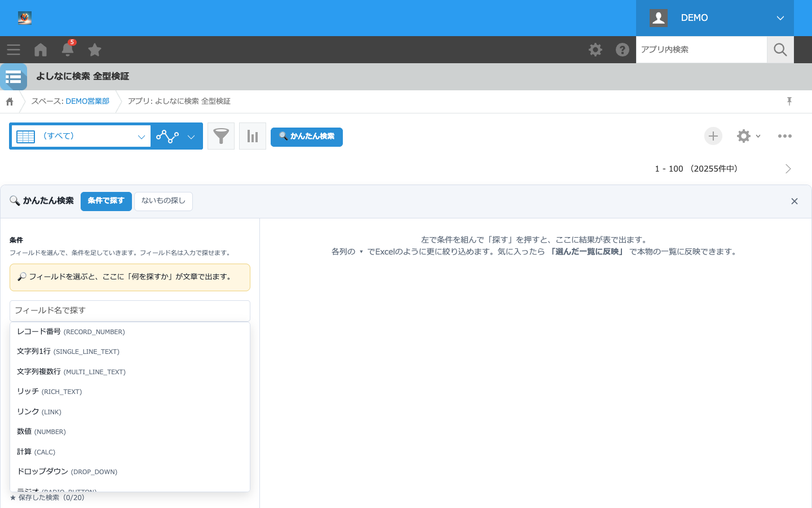812x508 pixels.
Task: Add a new record with plus icon
Action: (713, 136)
